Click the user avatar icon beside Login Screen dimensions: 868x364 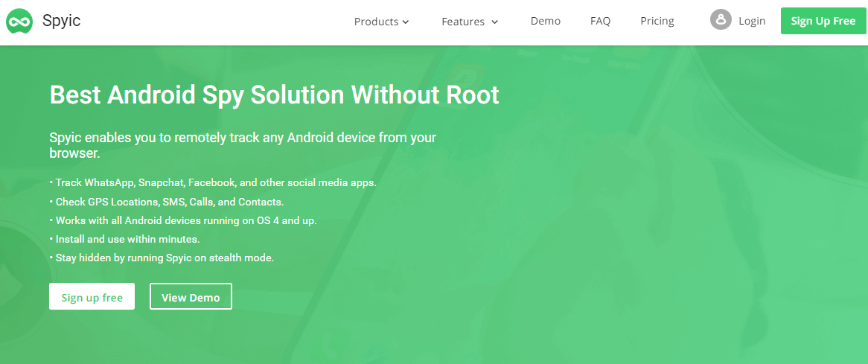[x=721, y=19]
